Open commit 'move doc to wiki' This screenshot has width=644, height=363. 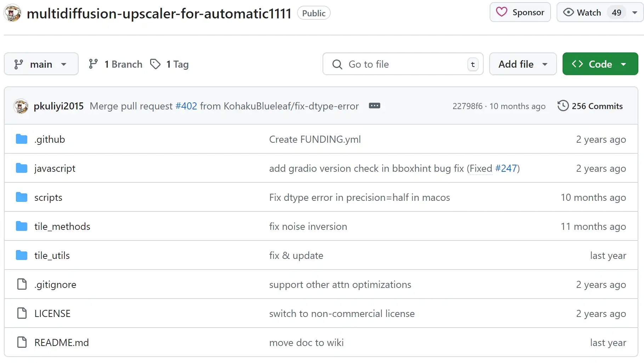307,342
